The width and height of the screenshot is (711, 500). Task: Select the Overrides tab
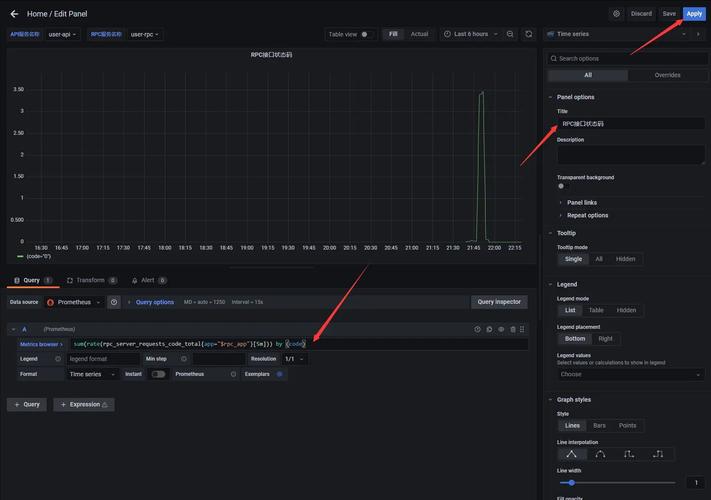(667, 75)
